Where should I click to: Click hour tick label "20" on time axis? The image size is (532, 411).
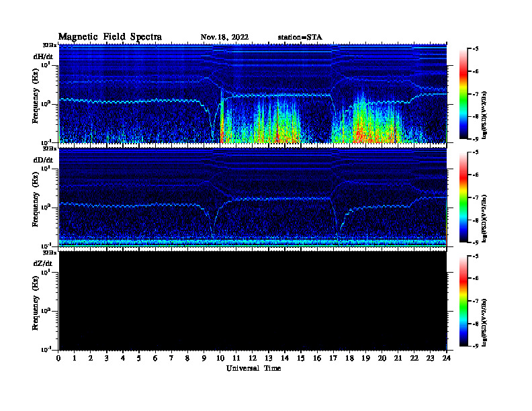[382, 359]
